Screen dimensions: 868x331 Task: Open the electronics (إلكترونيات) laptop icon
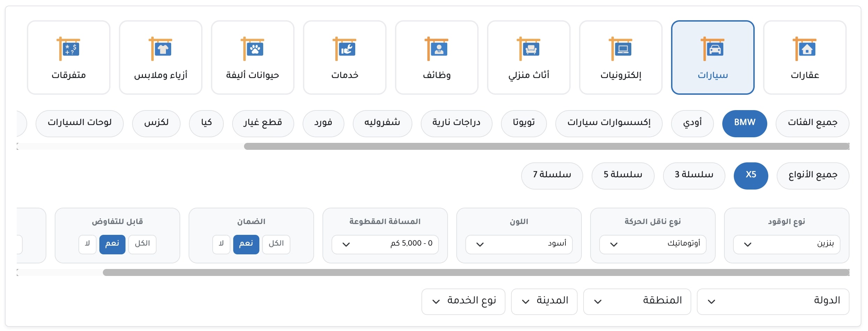click(x=620, y=49)
